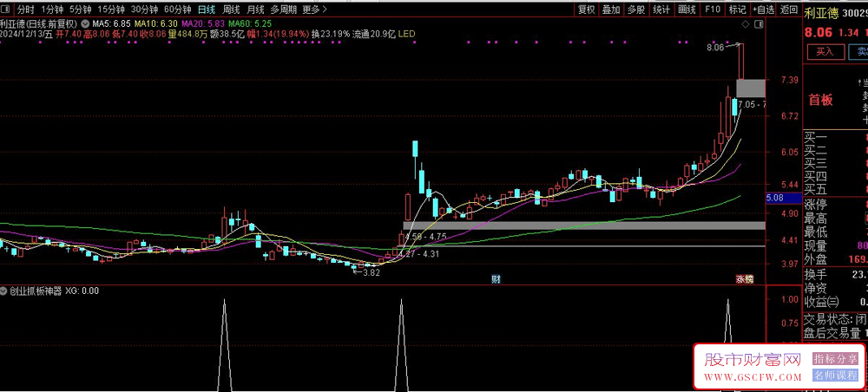Expand the 创业抓板神器 indicator dropdown arrow

coord(4,291)
